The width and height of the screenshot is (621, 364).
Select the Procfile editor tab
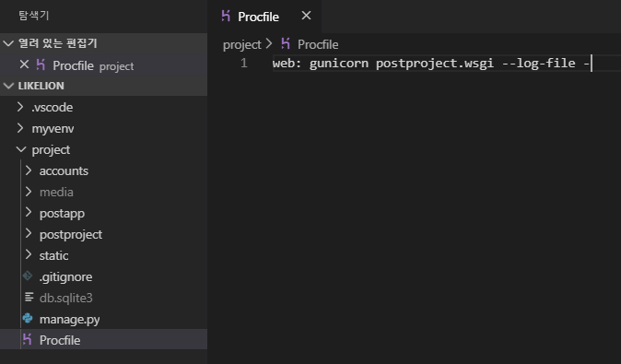(264, 17)
